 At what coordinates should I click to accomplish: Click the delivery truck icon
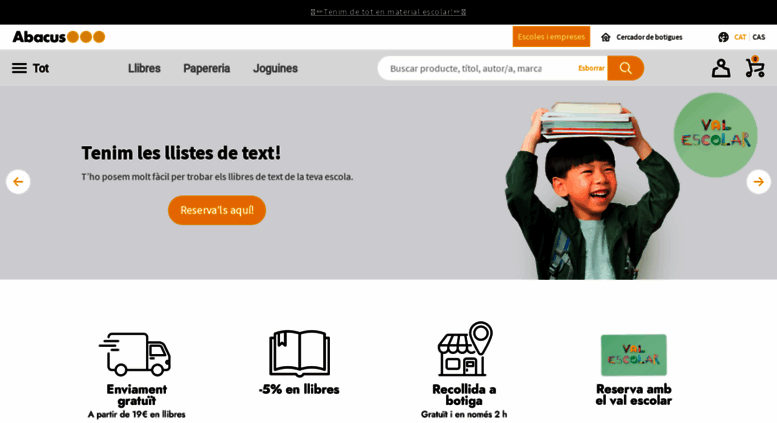pyautogui.click(x=135, y=354)
